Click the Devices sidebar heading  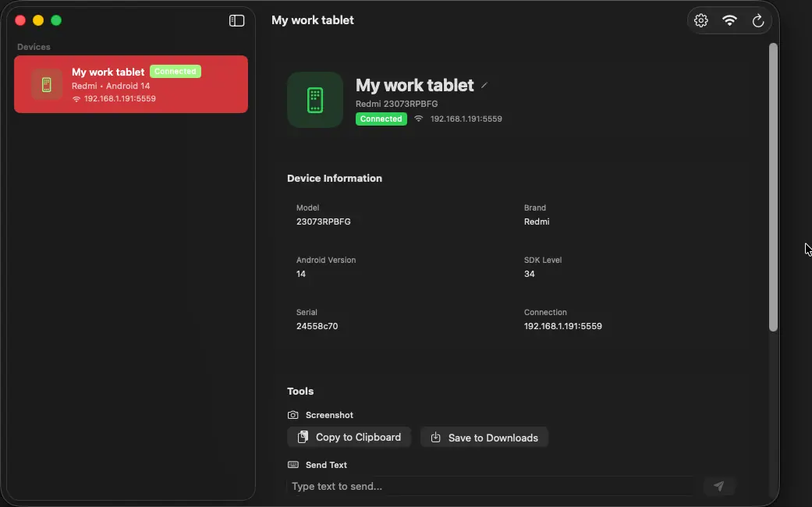click(x=34, y=47)
